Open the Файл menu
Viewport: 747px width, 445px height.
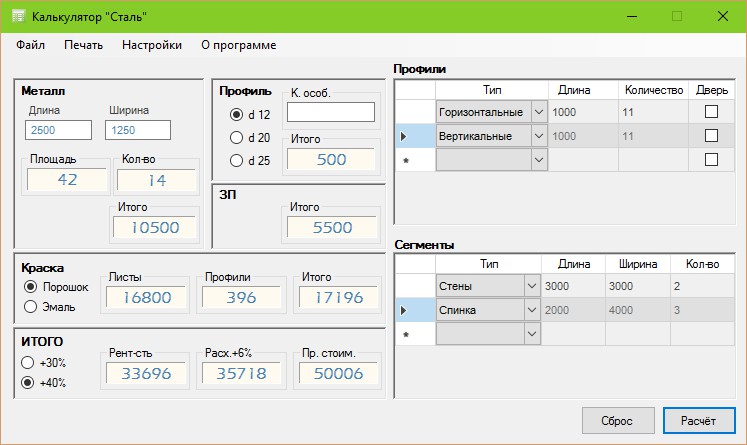pyautogui.click(x=30, y=45)
